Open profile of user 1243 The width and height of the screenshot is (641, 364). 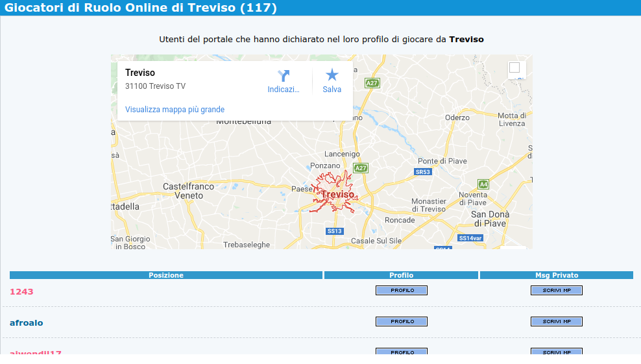click(x=402, y=291)
